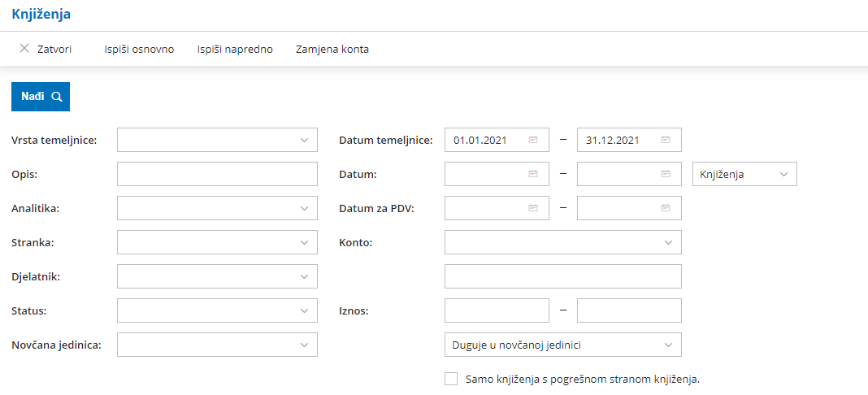The height and width of the screenshot is (395, 868).
Task: Focus the Iznos minimum amount field
Action: click(497, 311)
